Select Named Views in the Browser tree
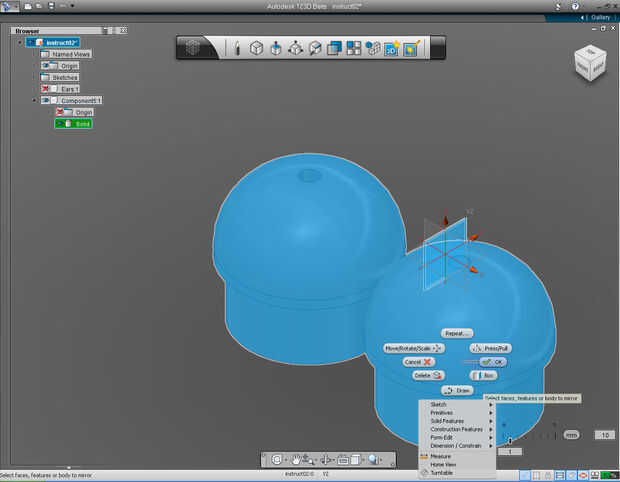The width and height of the screenshot is (620, 482). [66, 54]
